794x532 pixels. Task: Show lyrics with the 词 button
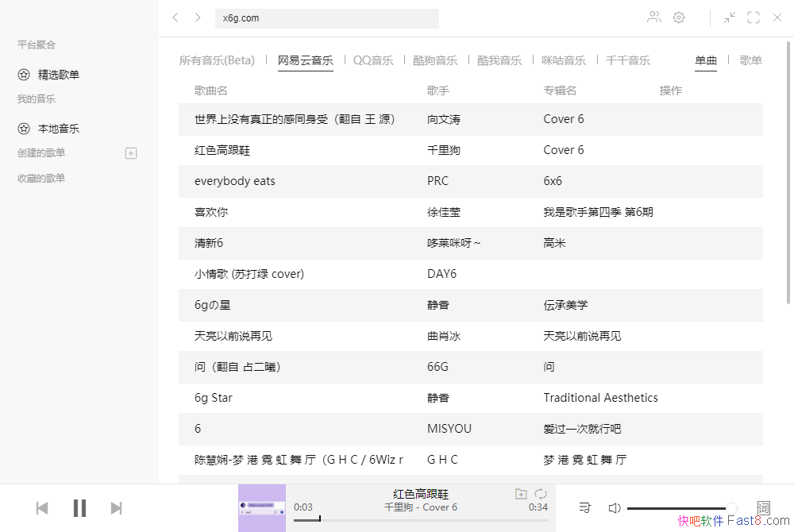click(x=764, y=507)
